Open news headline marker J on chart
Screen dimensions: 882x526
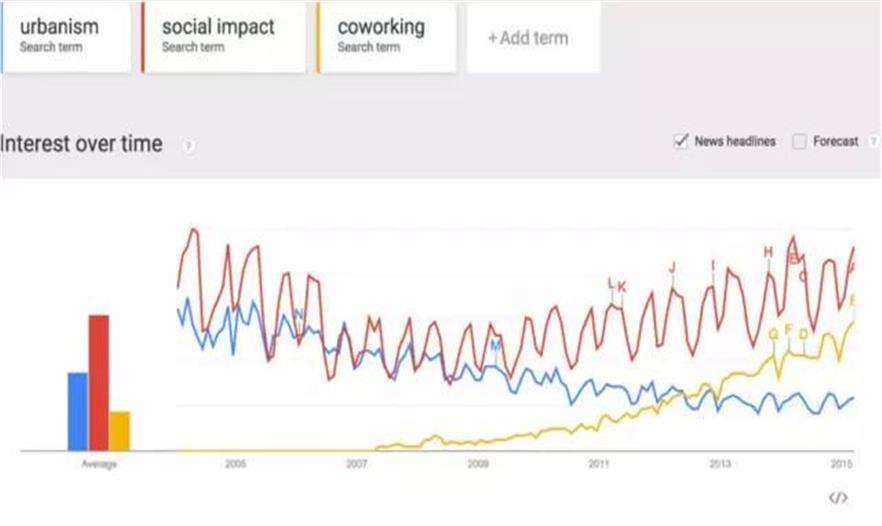[x=672, y=267]
